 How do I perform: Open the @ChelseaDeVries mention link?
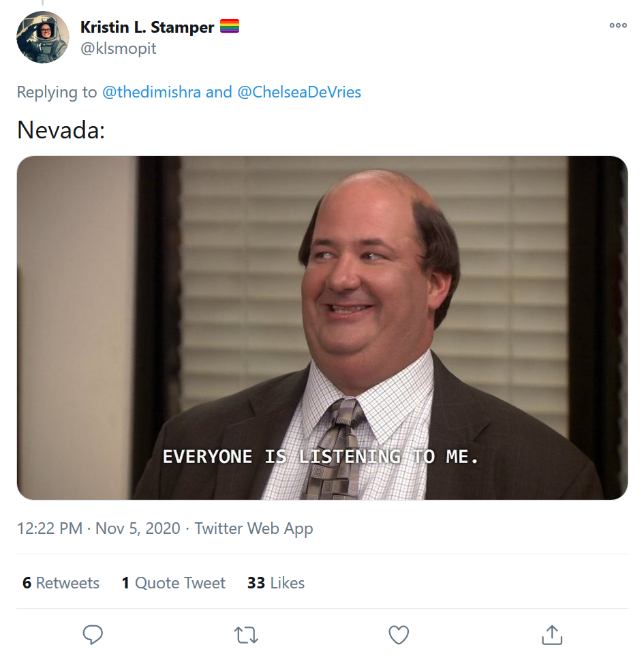(299, 92)
